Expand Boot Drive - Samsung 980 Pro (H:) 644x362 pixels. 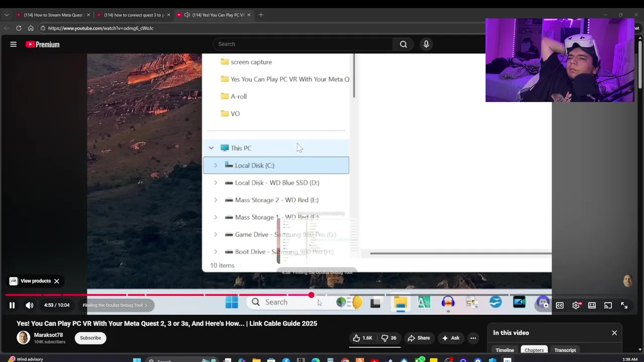215,251
